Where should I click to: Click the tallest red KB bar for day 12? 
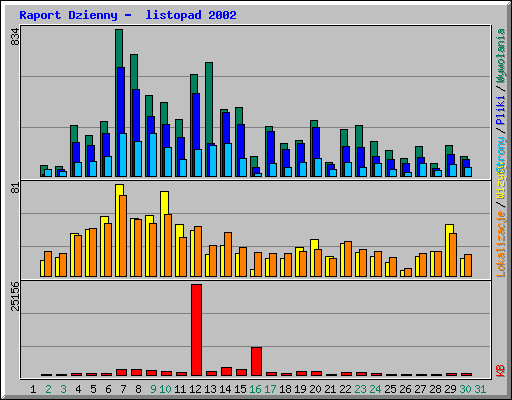[x=197, y=330]
